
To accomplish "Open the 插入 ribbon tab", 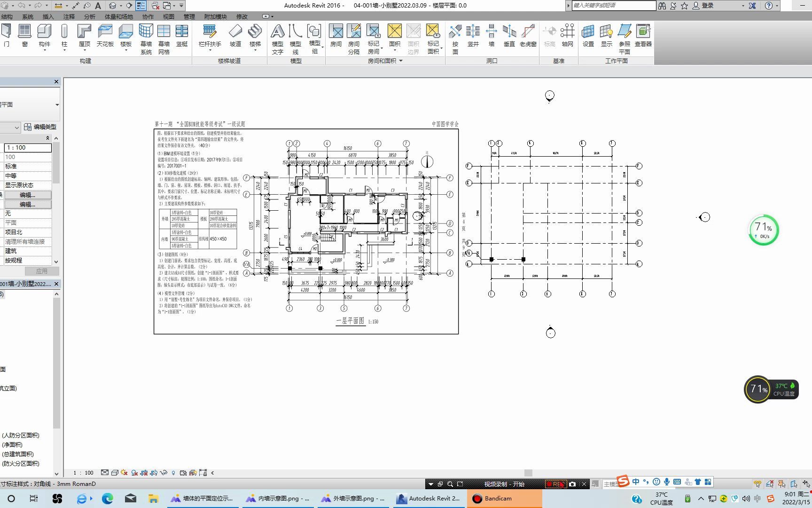I will pyautogui.click(x=48, y=16).
